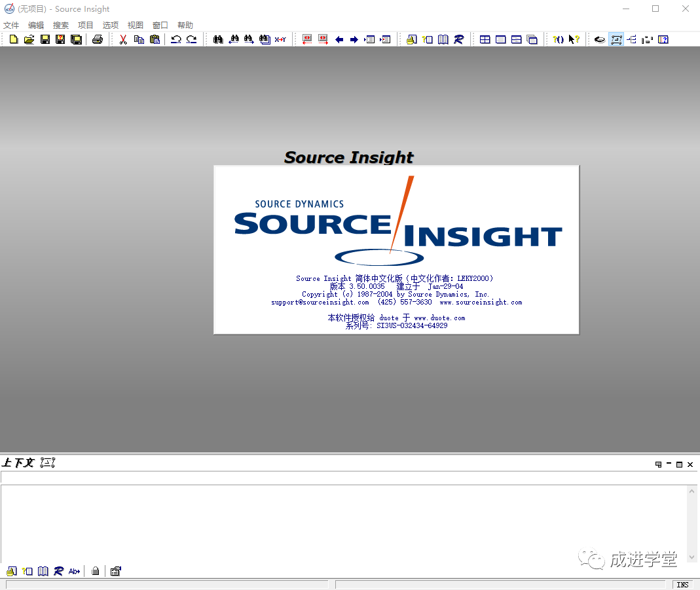Paste using the clipboard icon
The height and width of the screenshot is (590, 700).
click(155, 39)
